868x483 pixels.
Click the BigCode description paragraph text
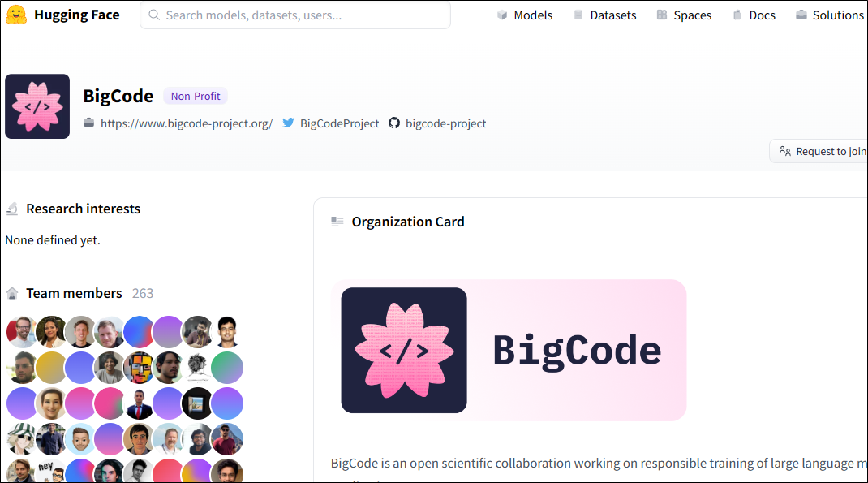point(599,463)
